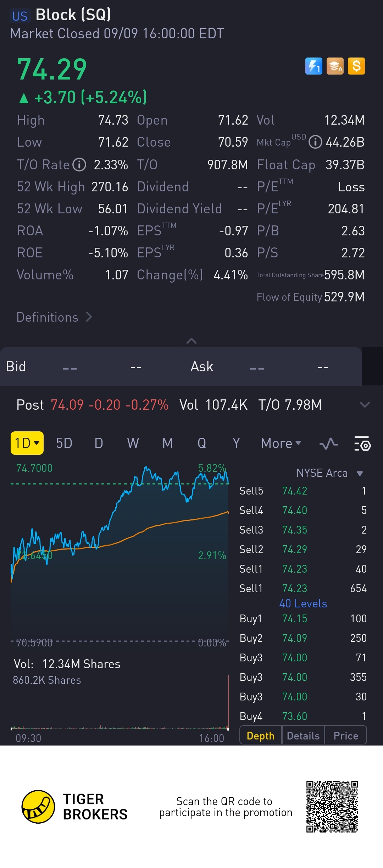Open the 40 Levels link
Screen dimensions: 383x868
(303, 604)
